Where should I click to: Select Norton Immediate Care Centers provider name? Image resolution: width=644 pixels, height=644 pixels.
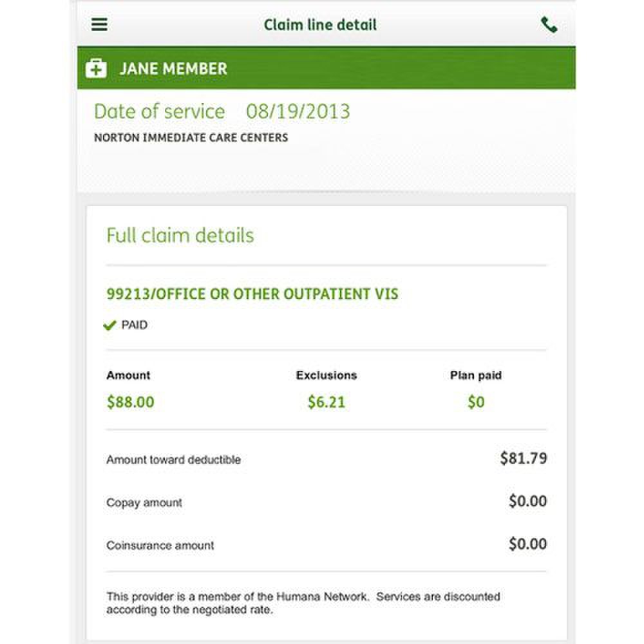(191, 138)
